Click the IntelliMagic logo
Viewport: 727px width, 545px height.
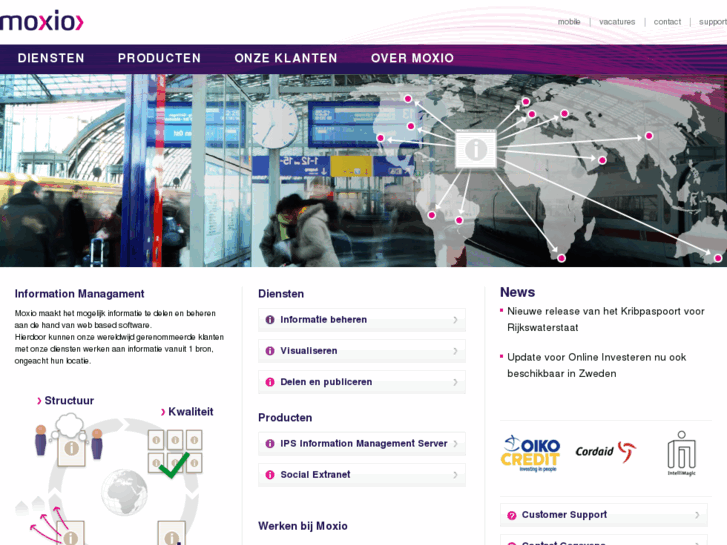coord(681,453)
